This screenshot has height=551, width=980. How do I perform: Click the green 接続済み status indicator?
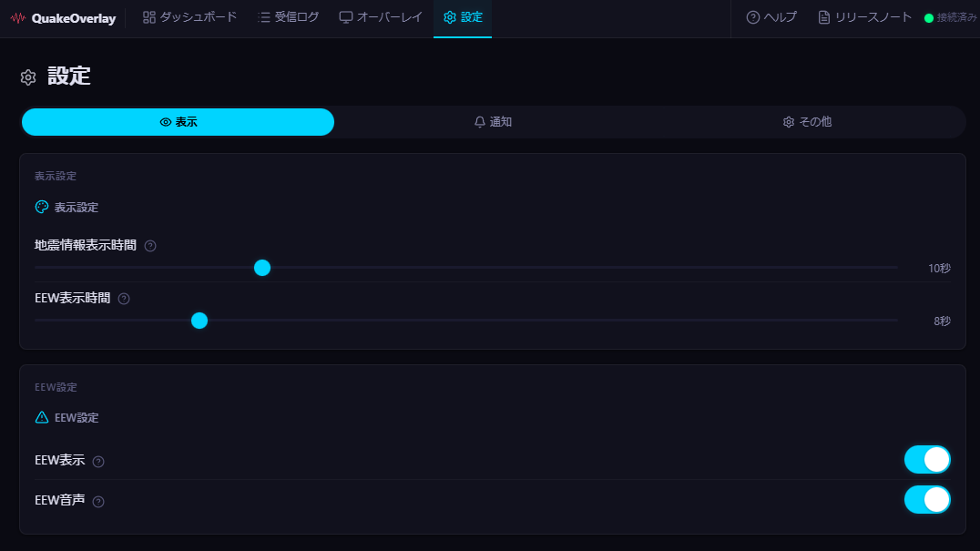950,17
